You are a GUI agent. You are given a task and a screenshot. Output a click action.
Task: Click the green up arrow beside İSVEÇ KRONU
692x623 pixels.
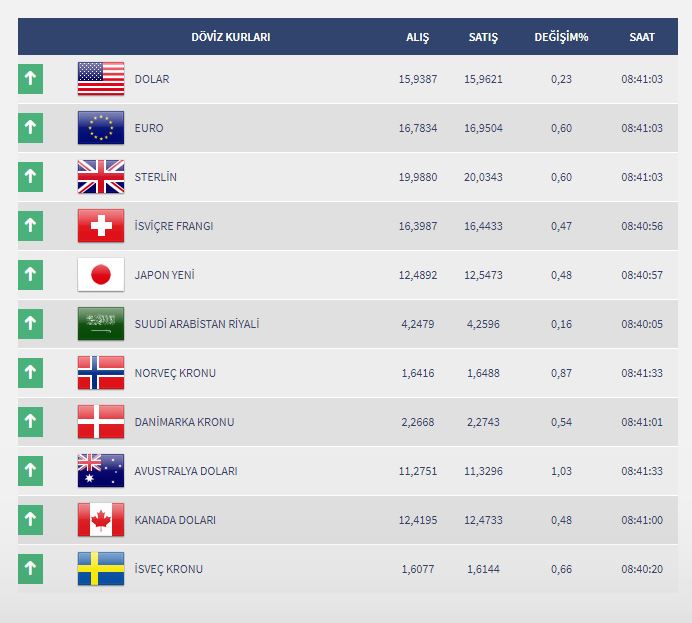click(x=30, y=569)
